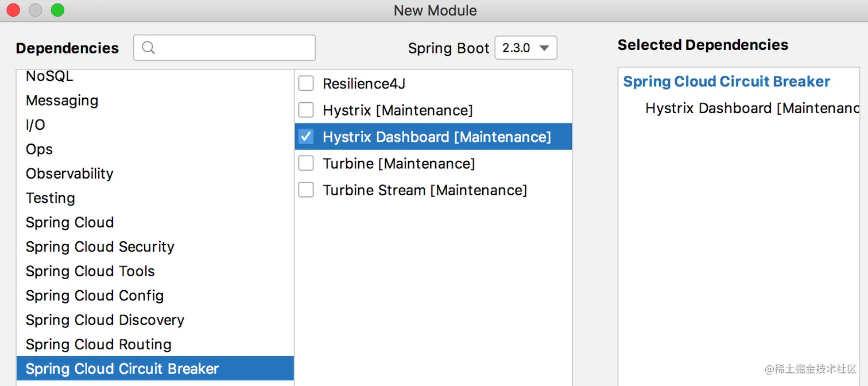Click into the dependencies search field
Screen dimensions: 868x386
232,48
